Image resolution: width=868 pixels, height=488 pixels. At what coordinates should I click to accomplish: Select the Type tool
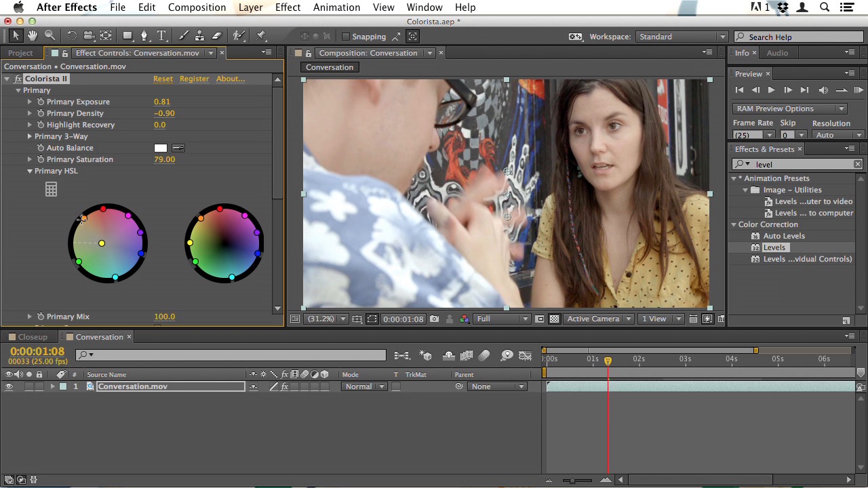[161, 36]
